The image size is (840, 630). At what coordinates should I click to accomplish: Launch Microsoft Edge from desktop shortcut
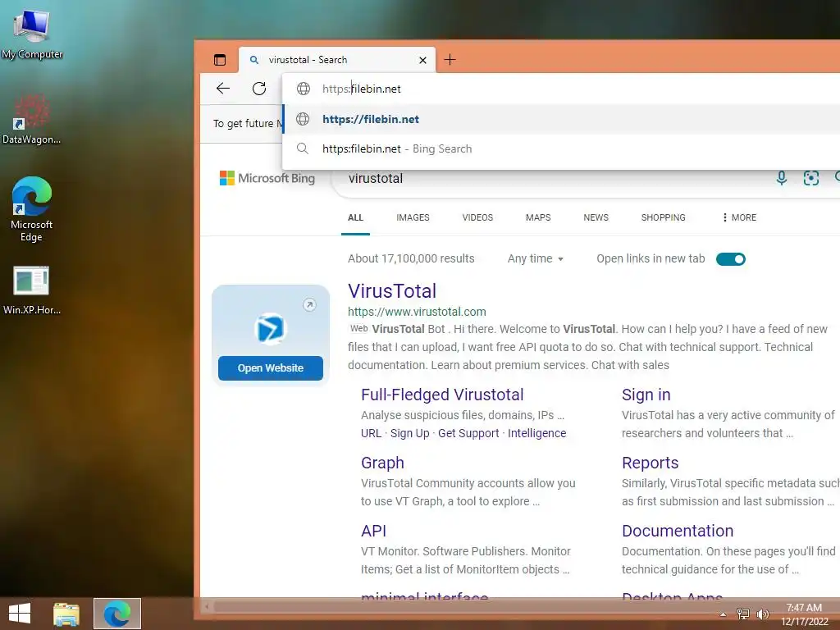(x=32, y=209)
